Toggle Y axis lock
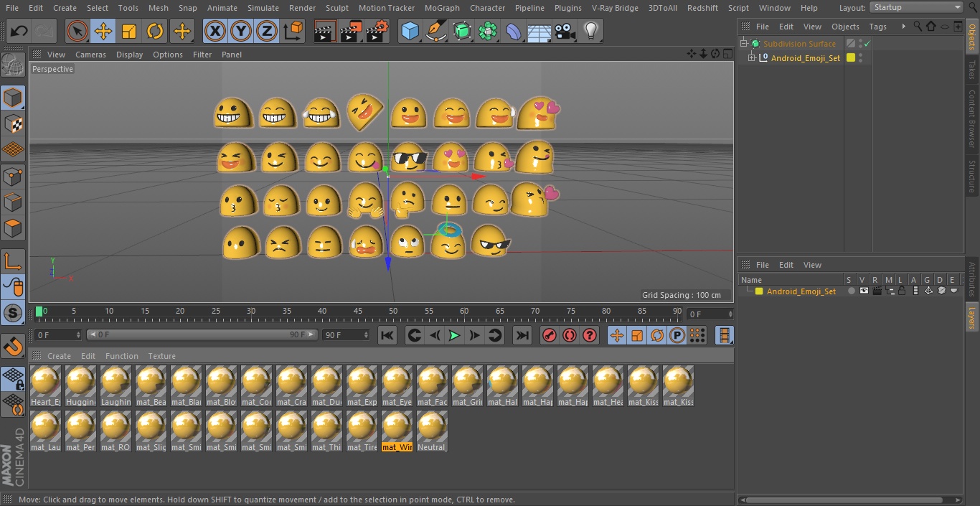 coord(241,32)
